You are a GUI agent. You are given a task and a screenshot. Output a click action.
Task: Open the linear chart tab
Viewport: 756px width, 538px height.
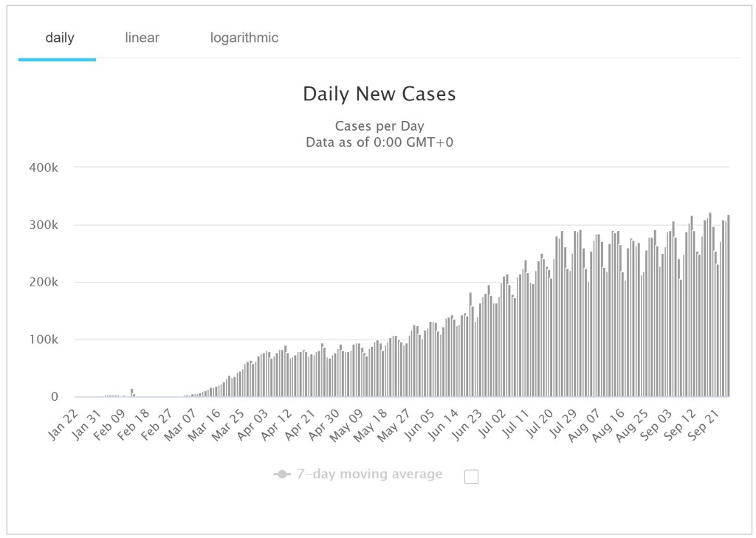point(142,38)
